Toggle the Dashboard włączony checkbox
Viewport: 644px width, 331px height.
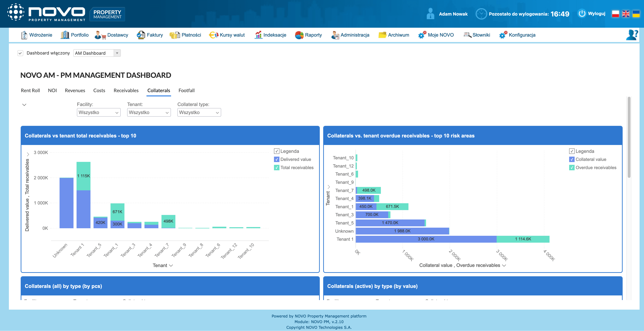21,53
